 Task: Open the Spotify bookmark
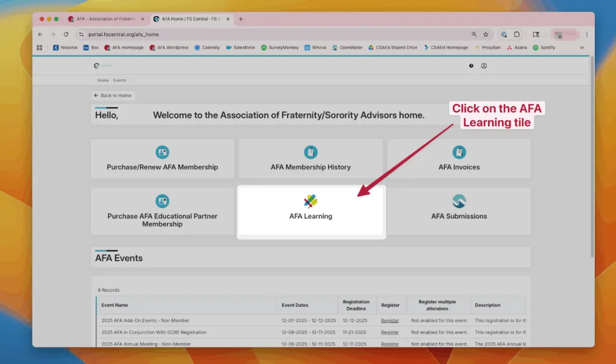(544, 48)
